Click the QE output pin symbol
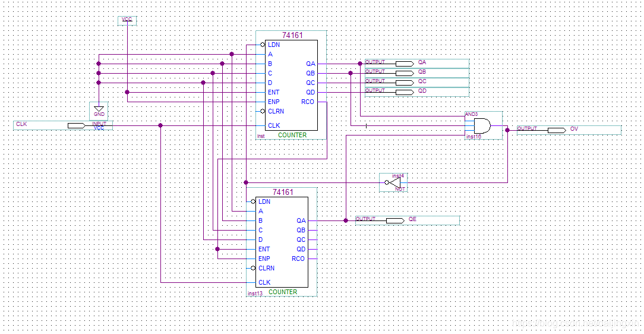This screenshot has width=644, height=334. [395, 220]
